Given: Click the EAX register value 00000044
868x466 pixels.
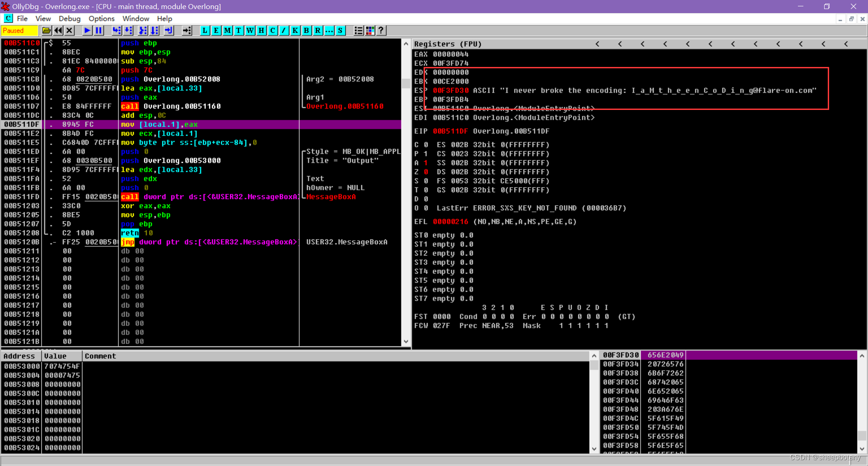Looking at the screenshot, I should point(451,54).
